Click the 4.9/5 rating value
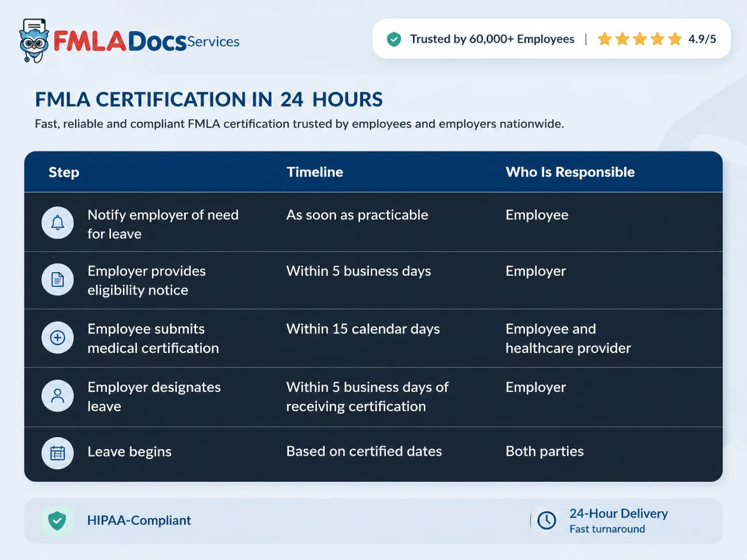Viewport: 747px width, 560px height. pyautogui.click(x=702, y=39)
